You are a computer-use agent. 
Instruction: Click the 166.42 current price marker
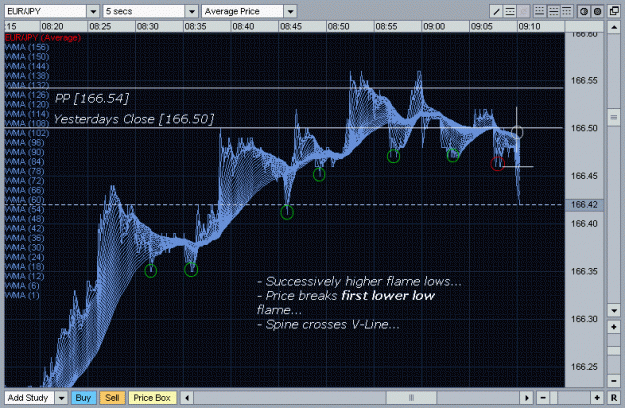(584, 205)
